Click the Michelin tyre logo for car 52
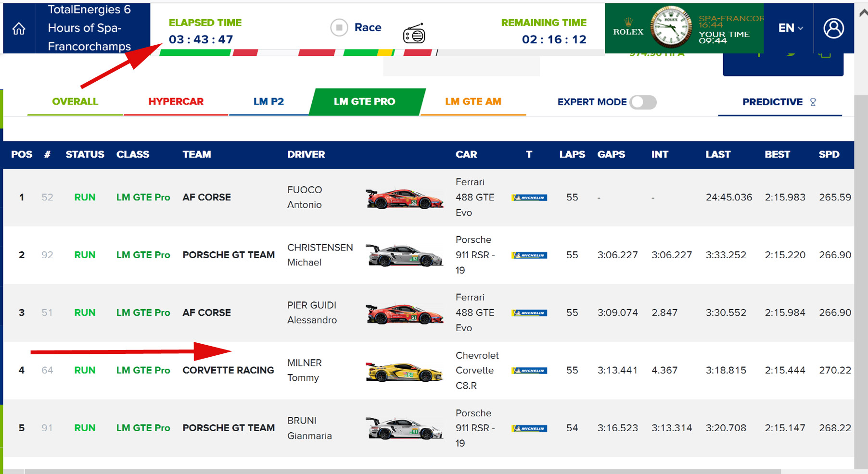 coord(529,198)
